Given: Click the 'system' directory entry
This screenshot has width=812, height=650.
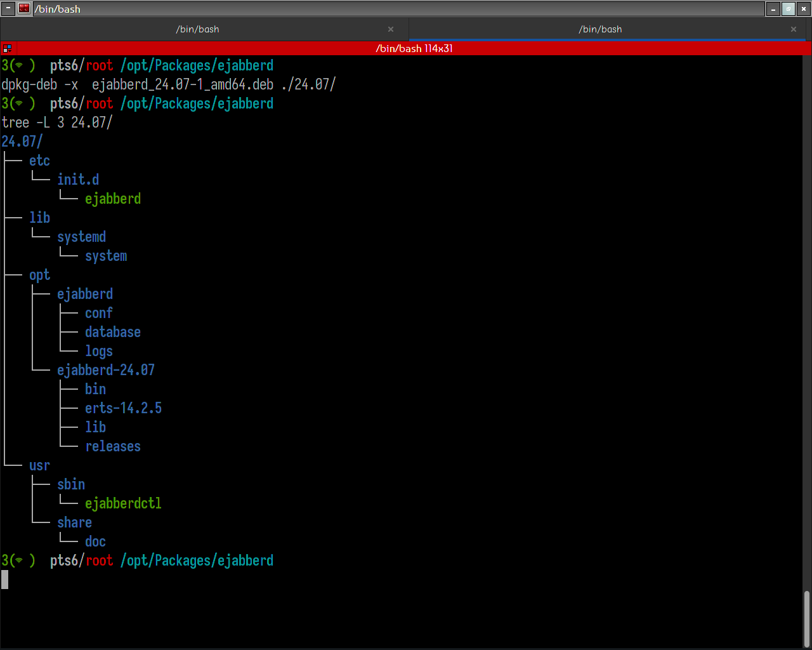Looking at the screenshot, I should pos(106,256).
